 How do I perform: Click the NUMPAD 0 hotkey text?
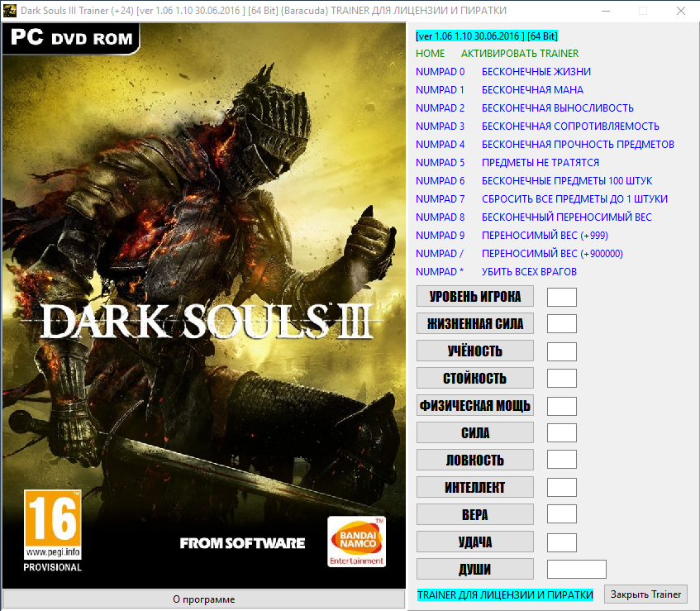[x=440, y=72]
